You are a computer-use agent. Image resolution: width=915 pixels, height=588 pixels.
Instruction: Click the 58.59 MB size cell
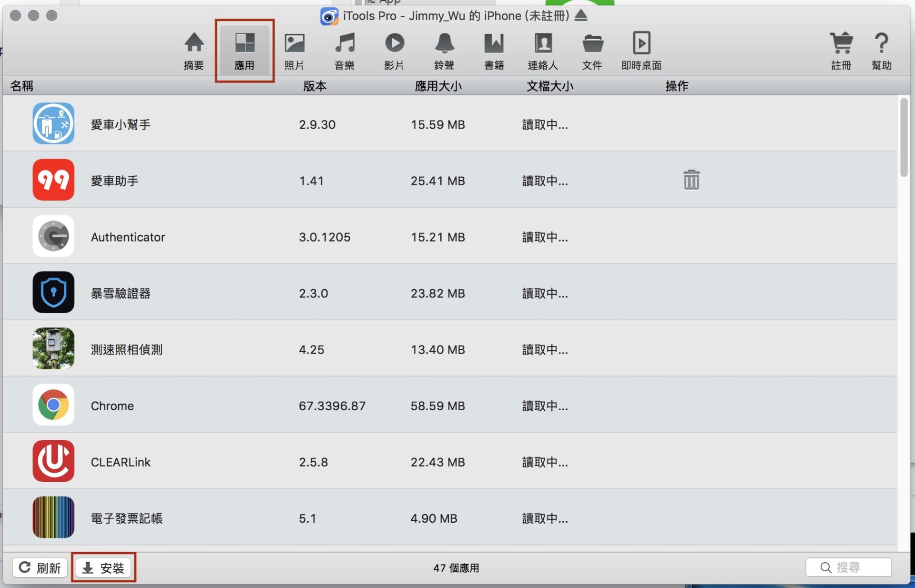[438, 406]
